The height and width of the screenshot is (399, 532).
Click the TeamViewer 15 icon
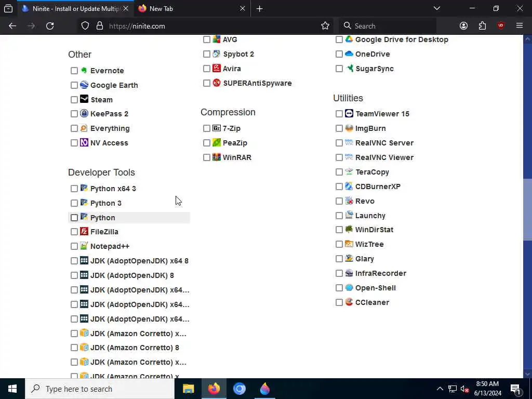click(349, 113)
